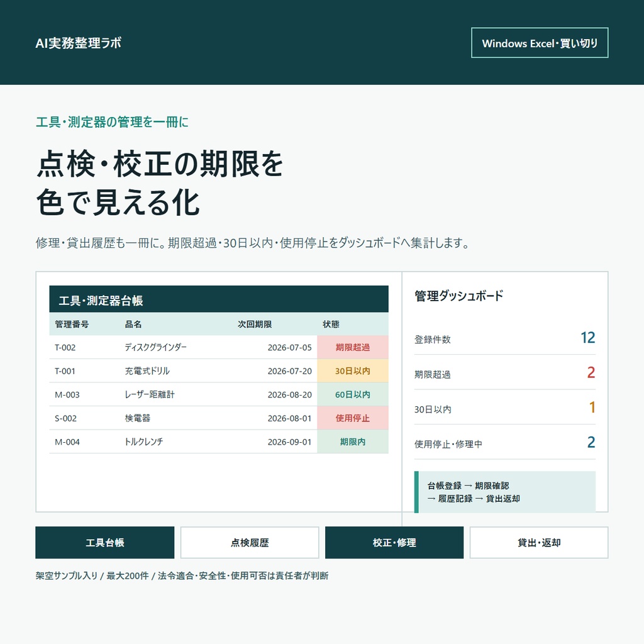
Task: Click the 管理ダッシュボード heading
Action: coord(458,296)
